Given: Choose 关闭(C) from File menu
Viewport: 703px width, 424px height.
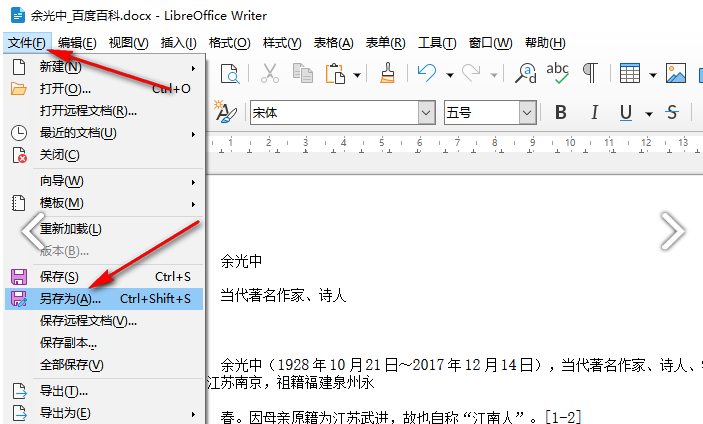Looking at the screenshot, I should [104, 155].
